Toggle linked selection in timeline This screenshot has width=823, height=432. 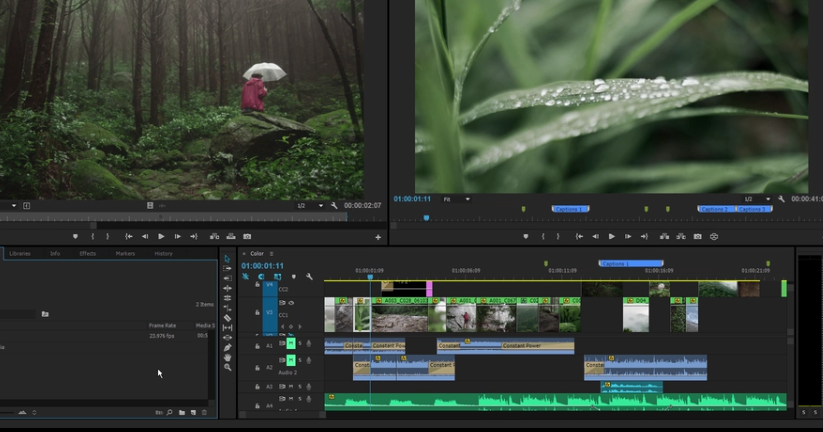(277, 277)
